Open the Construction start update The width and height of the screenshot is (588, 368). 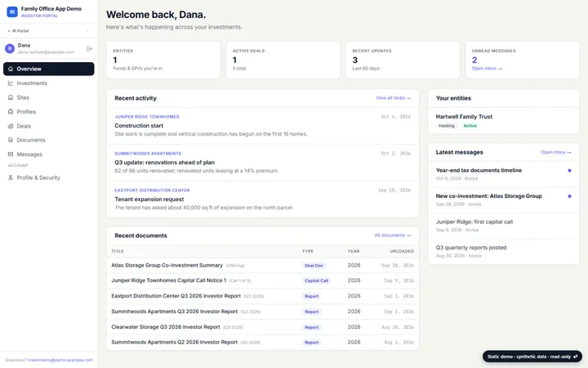pyautogui.click(x=139, y=126)
